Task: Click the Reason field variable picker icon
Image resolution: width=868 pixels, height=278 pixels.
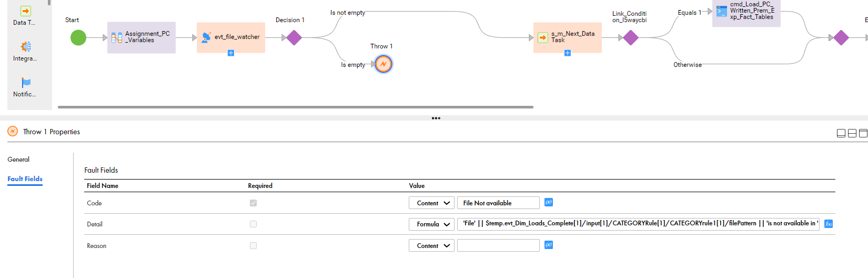Action: pyautogui.click(x=549, y=245)
